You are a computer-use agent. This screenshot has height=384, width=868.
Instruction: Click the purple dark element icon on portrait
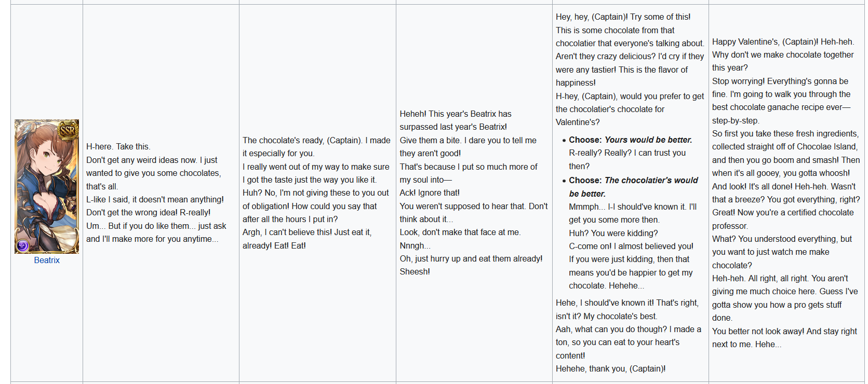pos(22,245)
